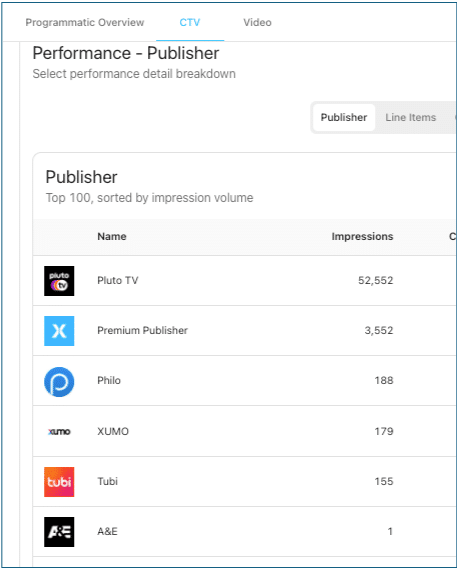The image size is (457, 568).
Task: Switch to the Programmatic Overview tab
Action: pos(85,22)
